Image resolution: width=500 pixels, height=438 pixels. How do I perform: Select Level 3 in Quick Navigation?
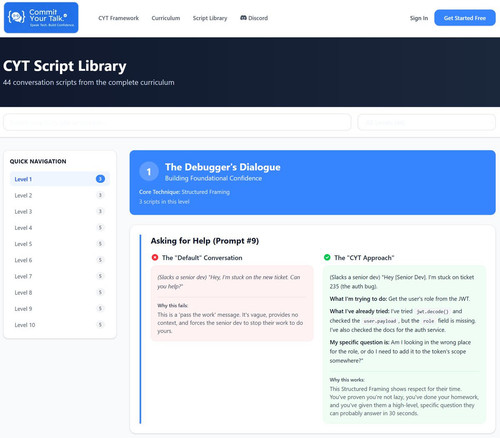(x=60, y=211)
